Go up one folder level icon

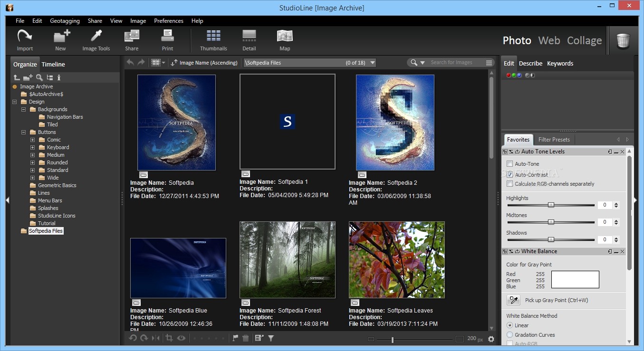pyautogui.click(x=17, y=77)
